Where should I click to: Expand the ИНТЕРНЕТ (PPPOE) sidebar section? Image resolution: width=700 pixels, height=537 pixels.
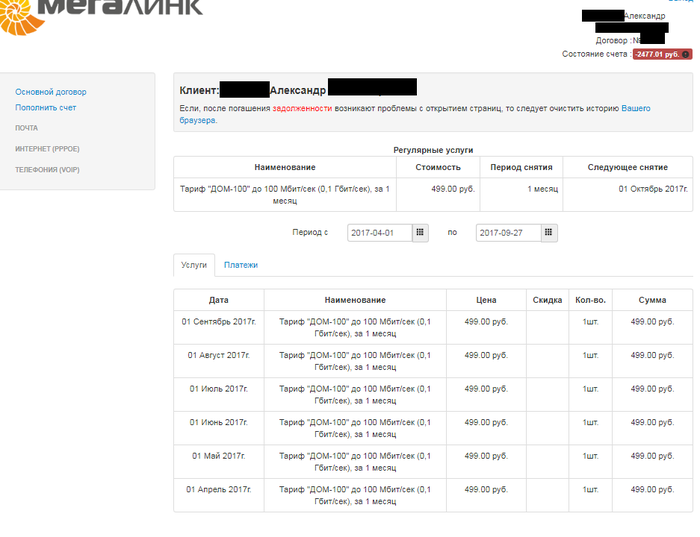point(47,149)
